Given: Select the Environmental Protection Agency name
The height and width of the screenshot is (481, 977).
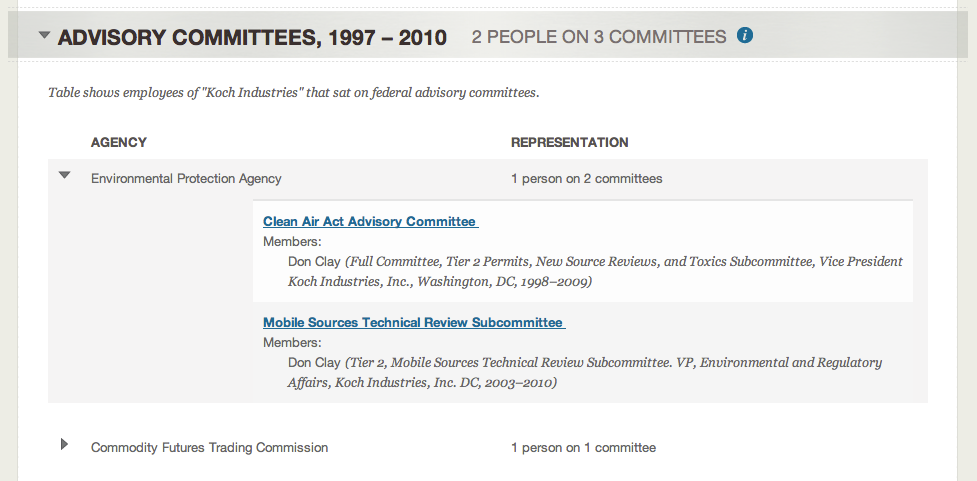Looking at the screenshot, I should pos(186,179).
